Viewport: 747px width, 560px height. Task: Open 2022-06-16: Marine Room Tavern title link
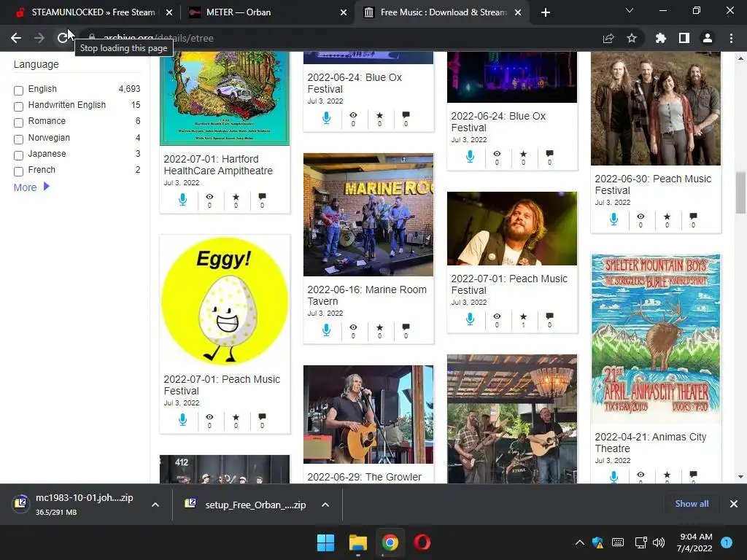coord(367,295)
